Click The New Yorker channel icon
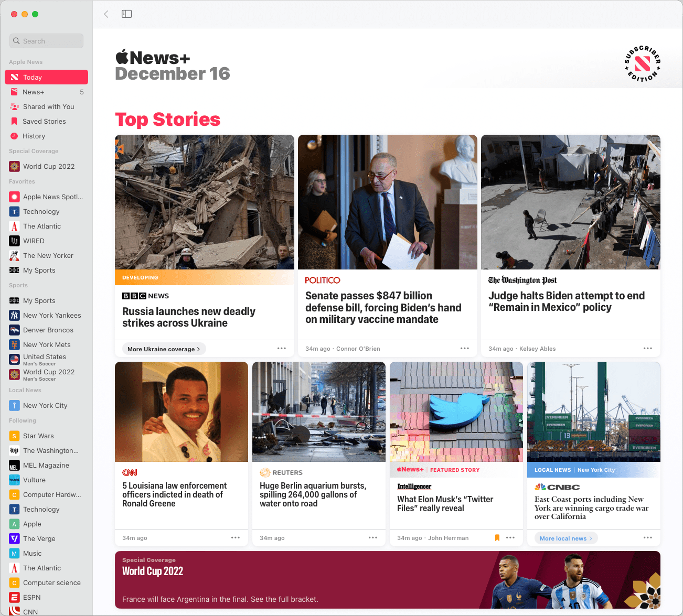The width and height of the screenshot is (683, 616). [14, 255]
